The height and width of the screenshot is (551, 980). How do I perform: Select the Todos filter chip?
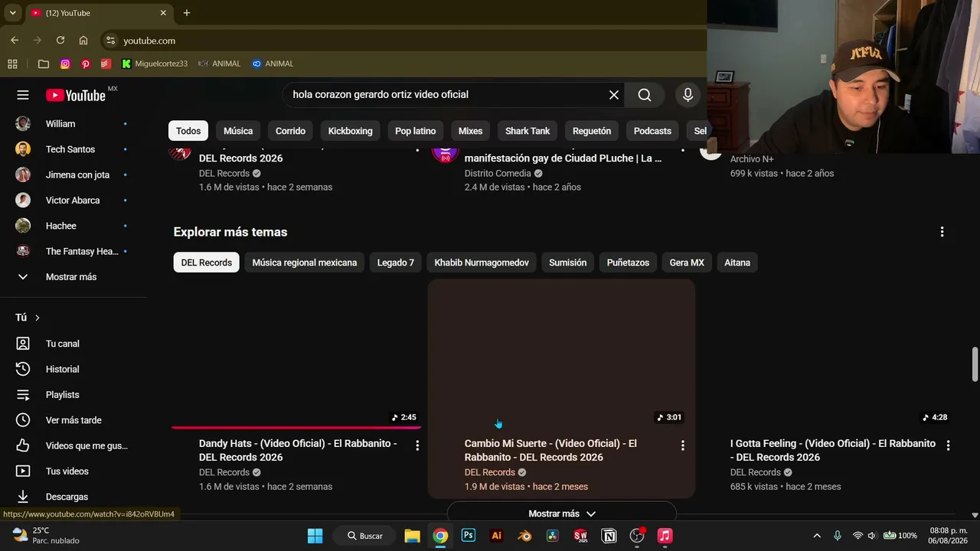[188, 131]
